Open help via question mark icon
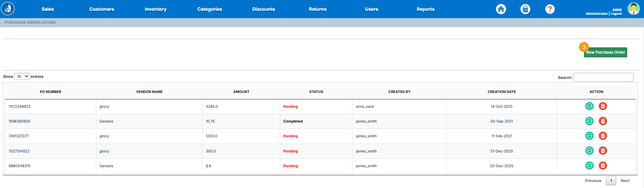This screenshot has height=188, width=644. tap(550, 9)
